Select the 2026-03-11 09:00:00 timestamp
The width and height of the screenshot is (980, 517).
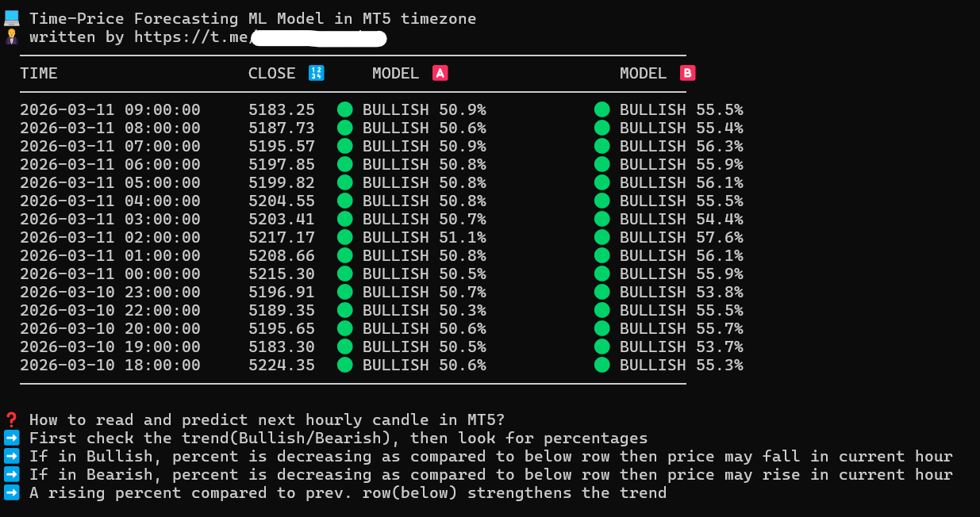[x=110, y=110]
